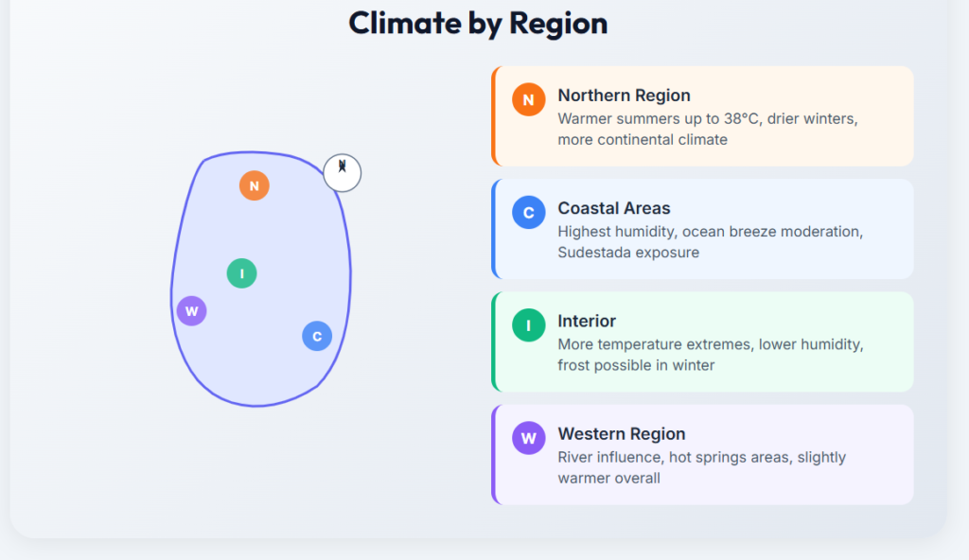Click the purple W icon in Western Region card

528,437
